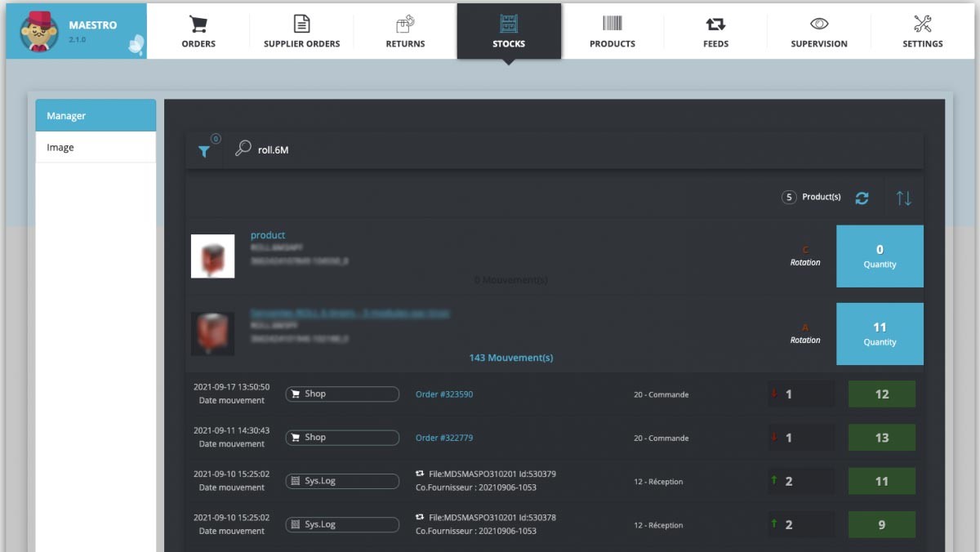Image resolution: width=980 pixels, height=552 pixels.
Task: Open Supervision via the eye icon
Action: point(819,32)
